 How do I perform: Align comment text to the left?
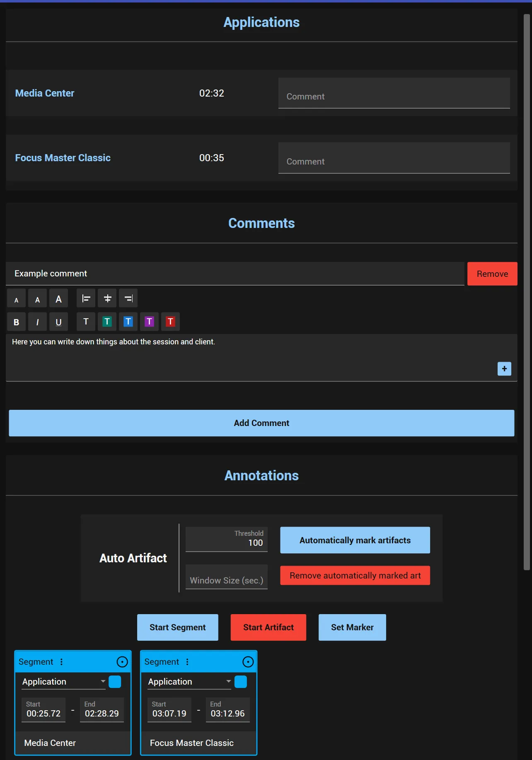click(86, 298)
